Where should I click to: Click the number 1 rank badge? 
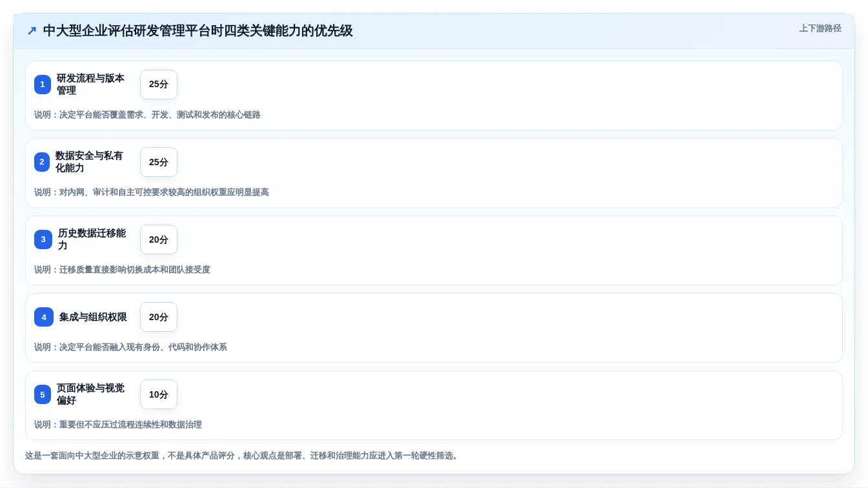tap(43, 85)
